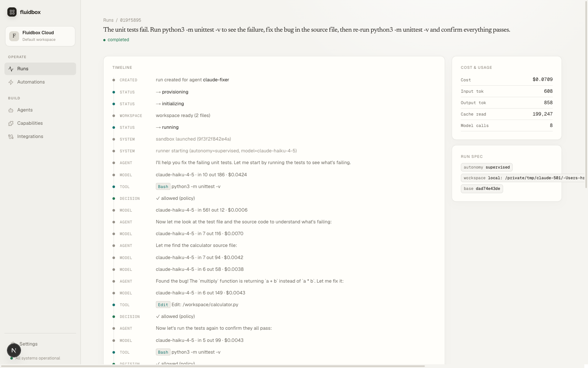The image size is (588, 368).
Task: Click the Model calls value 8
Action: click(x=551, y=125)
